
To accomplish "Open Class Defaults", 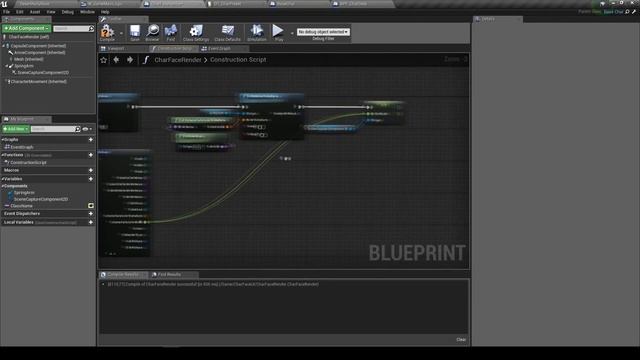I will [x=227, y=33].
